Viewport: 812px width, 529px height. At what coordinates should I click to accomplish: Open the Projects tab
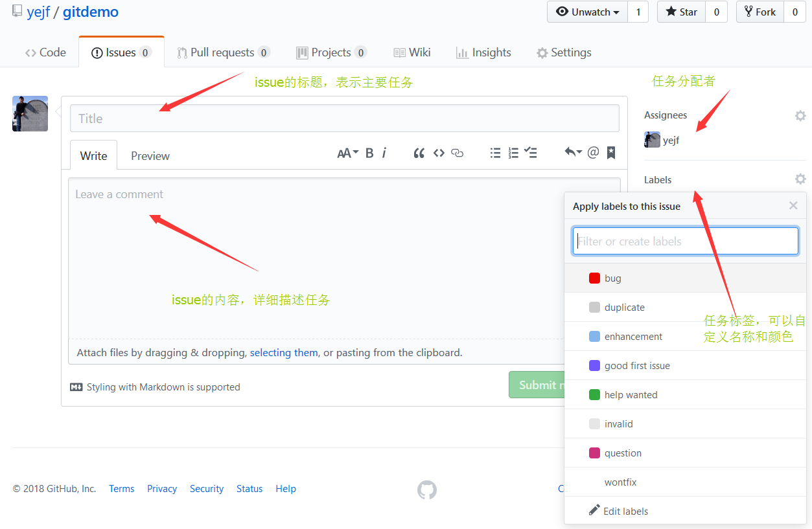[331, 52]
